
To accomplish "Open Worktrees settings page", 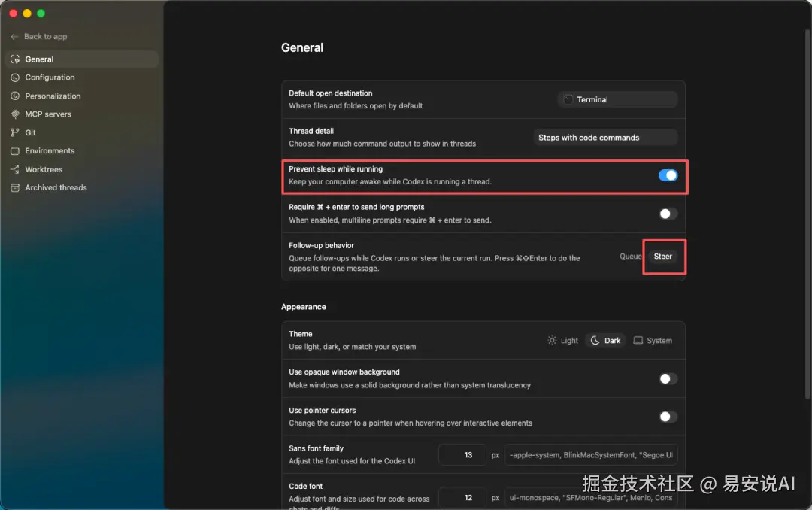I will point(82,169).
